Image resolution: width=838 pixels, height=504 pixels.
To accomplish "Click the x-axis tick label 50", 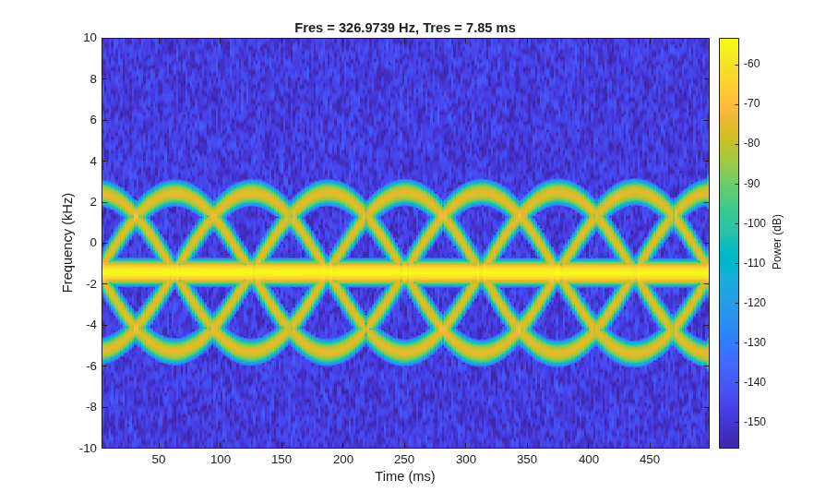I will pos(159,459).
